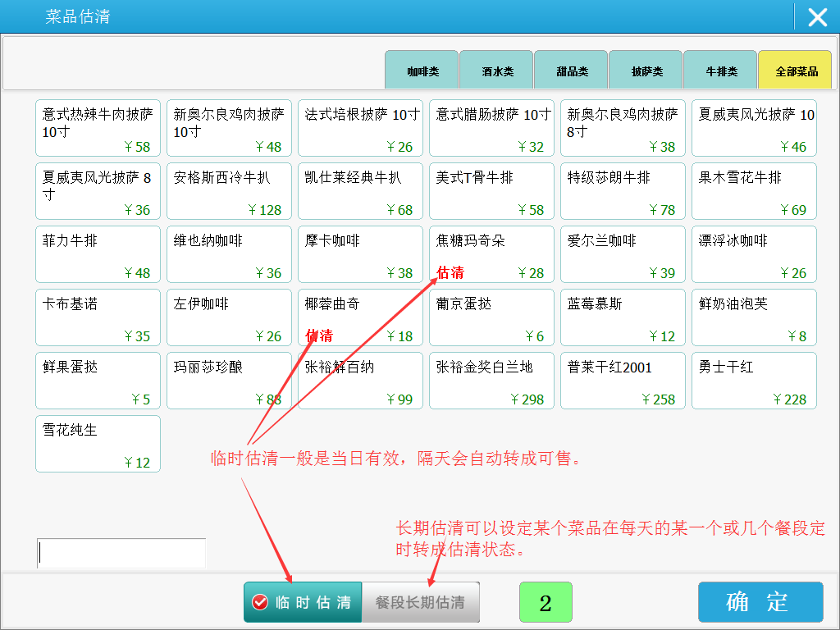Switch to 餐段长期估清 mode
This screenshot has width=840, height=630.
pos(420,602)
